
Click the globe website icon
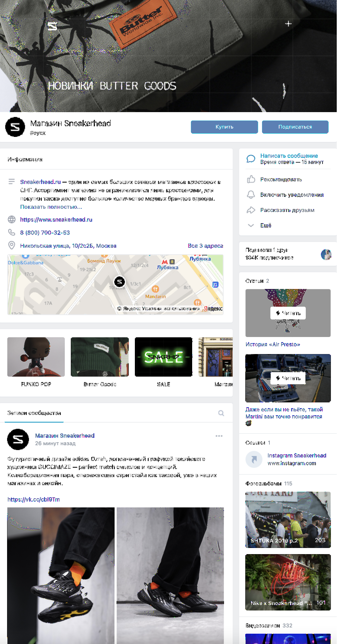(12, 219)
